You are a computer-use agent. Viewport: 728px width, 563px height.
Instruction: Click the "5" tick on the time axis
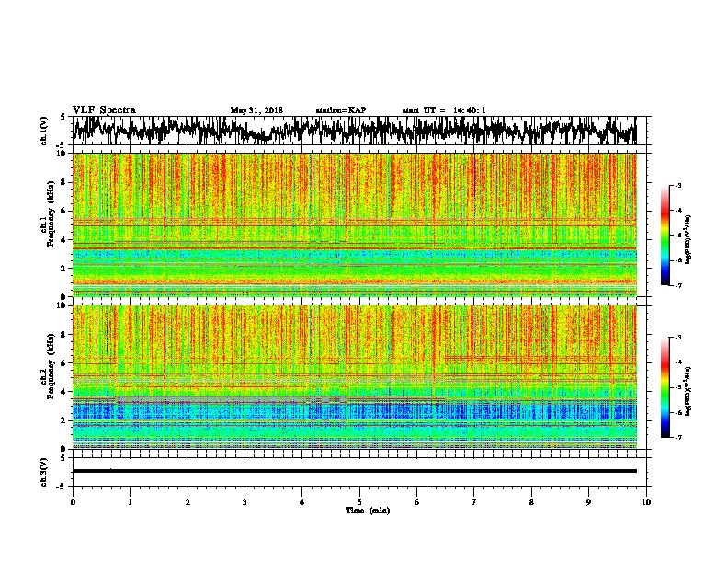[359, 502]
